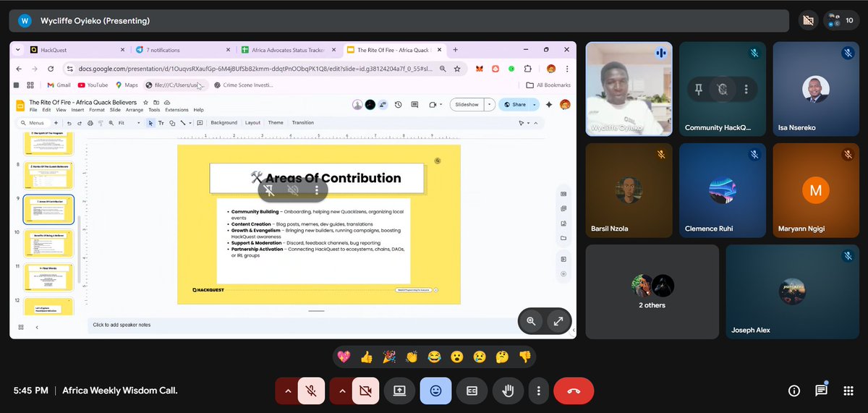Open the activities grid icon

(x=848, y=391)
